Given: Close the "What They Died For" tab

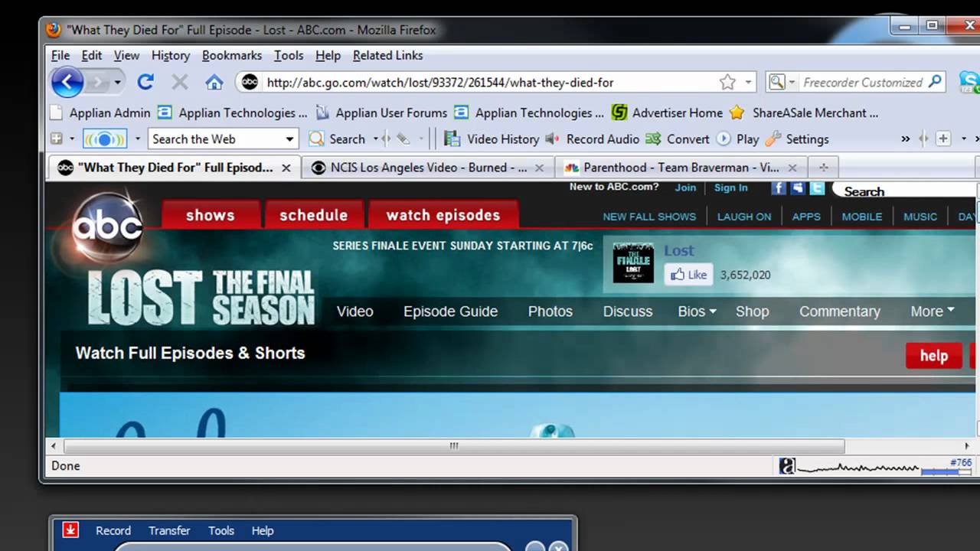Looking at the screenshot, I should pyautogui.click(x=286, y=168).
